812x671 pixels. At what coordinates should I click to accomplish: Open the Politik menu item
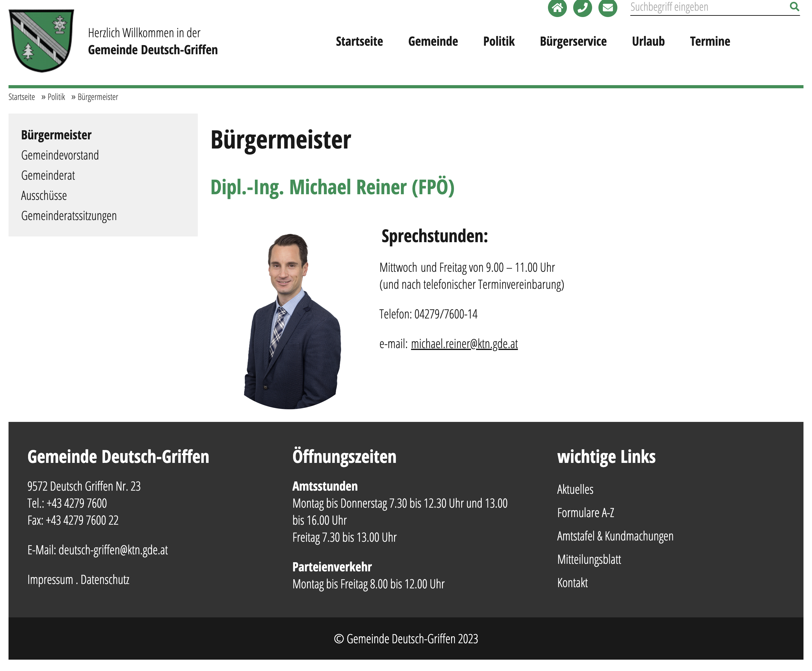coord(499,41)
